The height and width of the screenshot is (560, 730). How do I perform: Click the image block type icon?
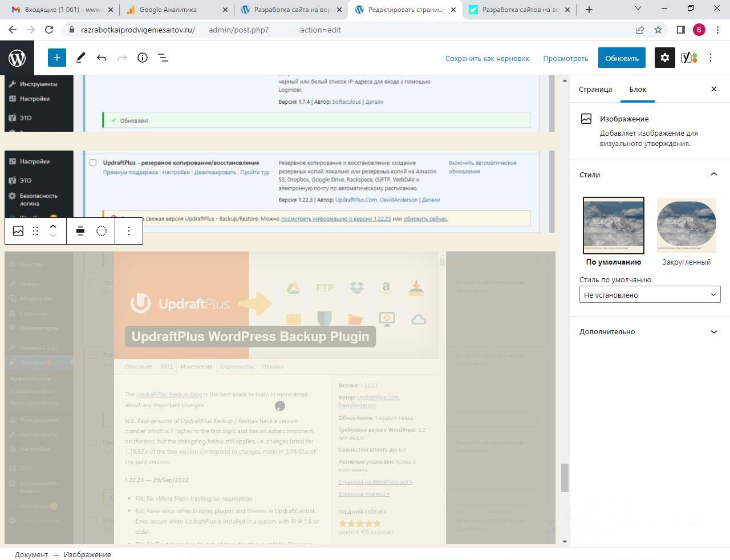point(18,231)
